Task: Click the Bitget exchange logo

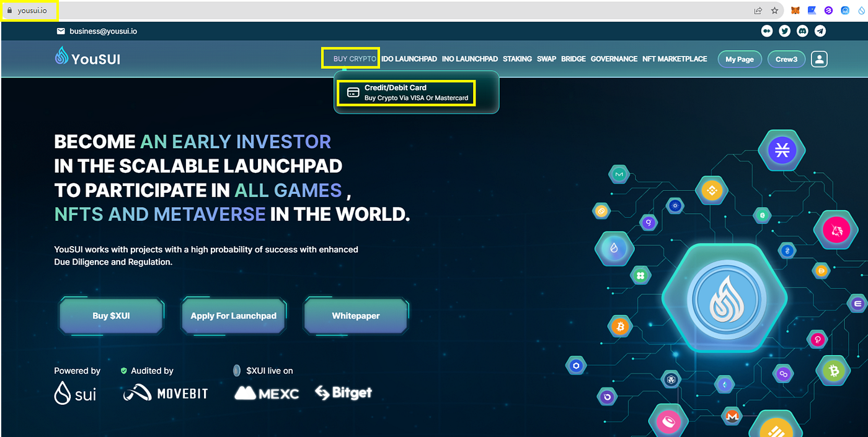Action: pyautogui.click(x=343, y=392)
